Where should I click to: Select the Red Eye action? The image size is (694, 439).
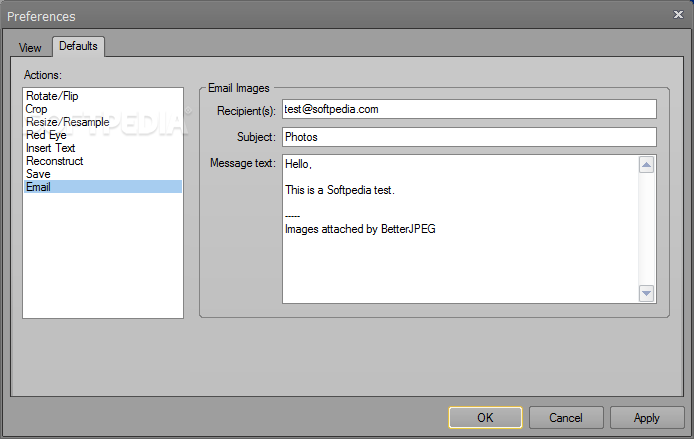[103, 135]
